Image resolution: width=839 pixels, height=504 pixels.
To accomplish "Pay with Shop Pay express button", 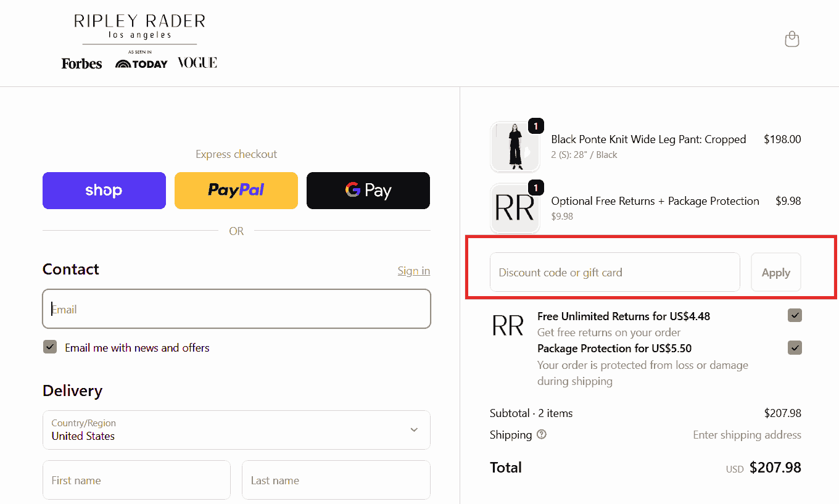I will pos(104,191).
